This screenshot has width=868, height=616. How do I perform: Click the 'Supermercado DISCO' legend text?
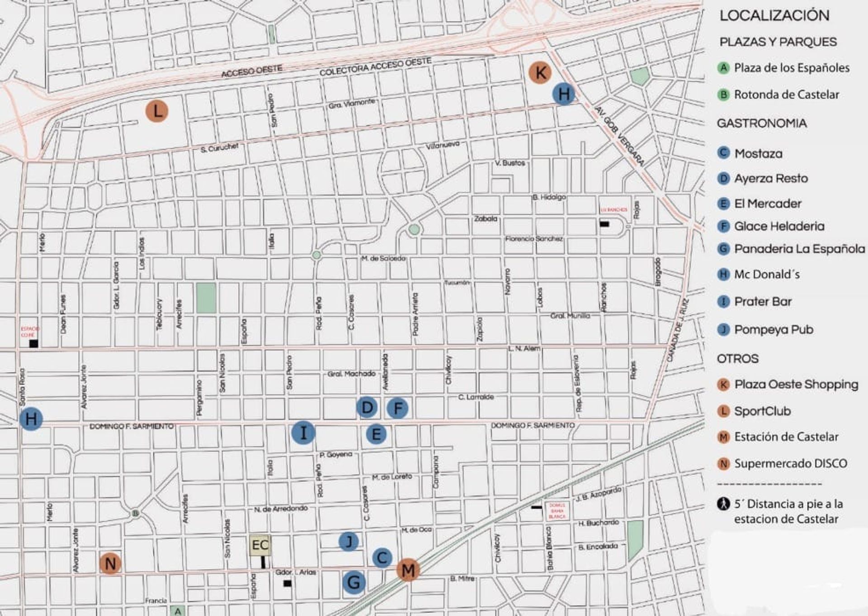791,464
